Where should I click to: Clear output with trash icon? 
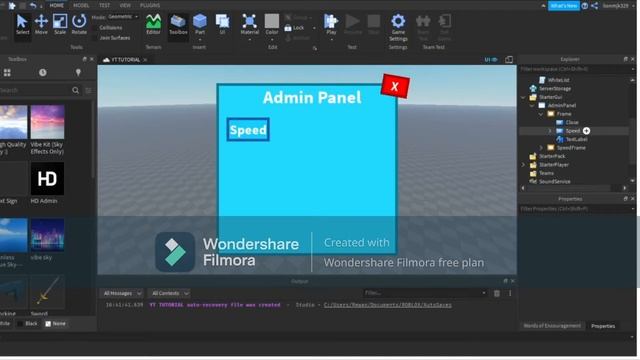pos(497,293)
